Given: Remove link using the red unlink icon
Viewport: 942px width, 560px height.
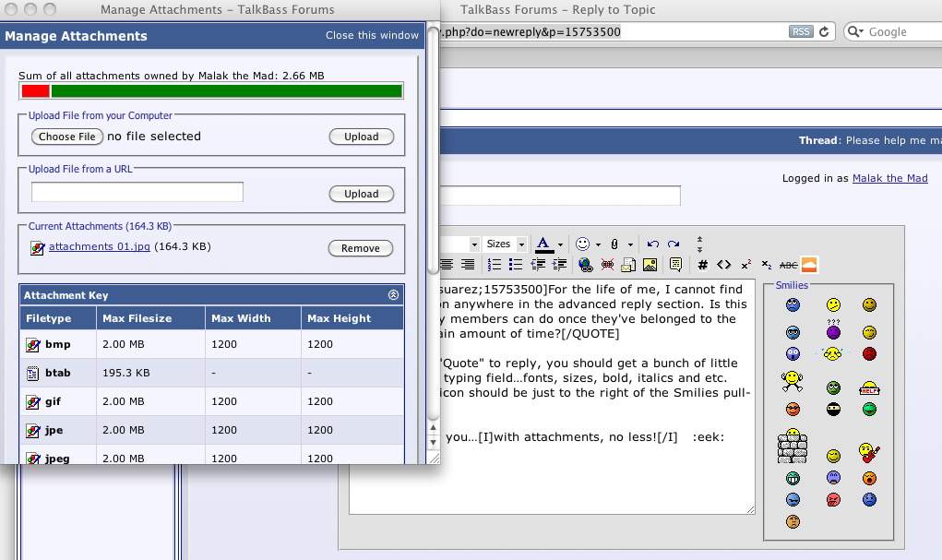Looking at the screenshot, I should point(607,265).
